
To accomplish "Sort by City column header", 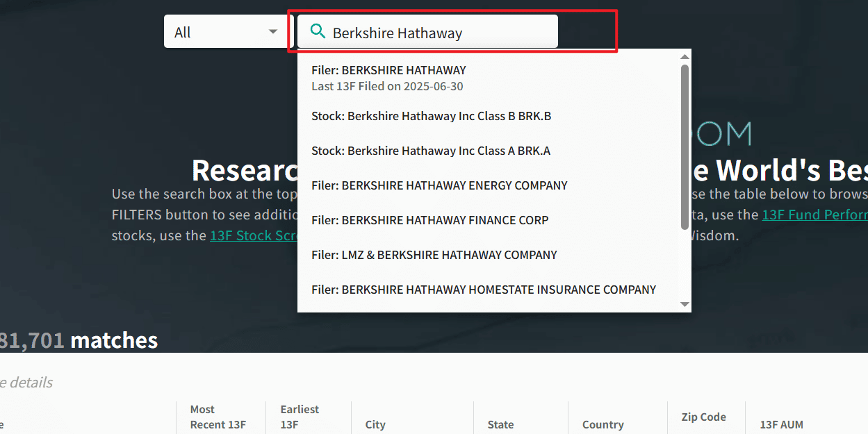I will pos(375,424).
